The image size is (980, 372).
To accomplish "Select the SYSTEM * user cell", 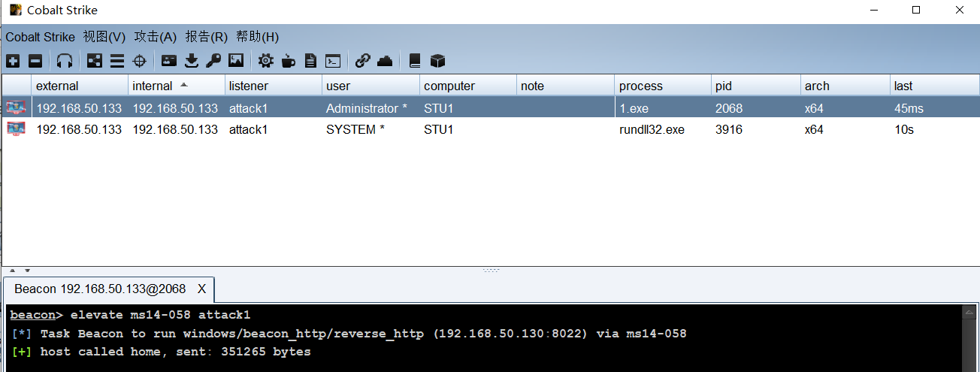I will pos(371,129).
